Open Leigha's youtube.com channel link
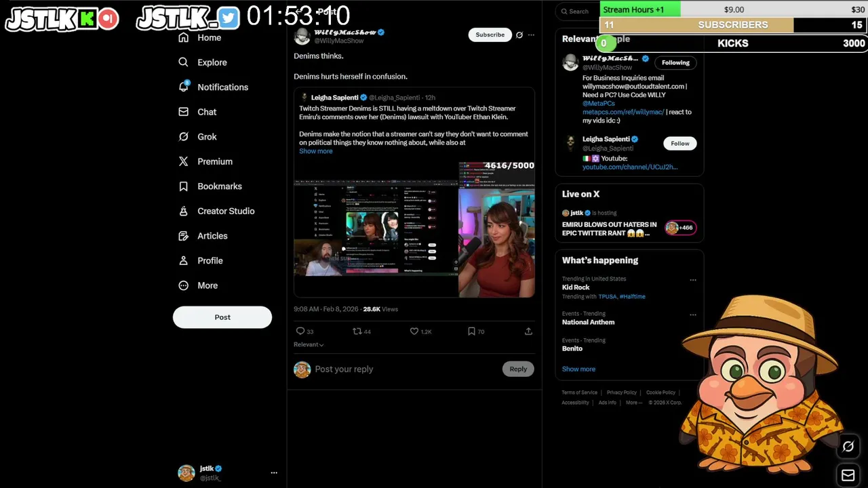 click(630, 167)
